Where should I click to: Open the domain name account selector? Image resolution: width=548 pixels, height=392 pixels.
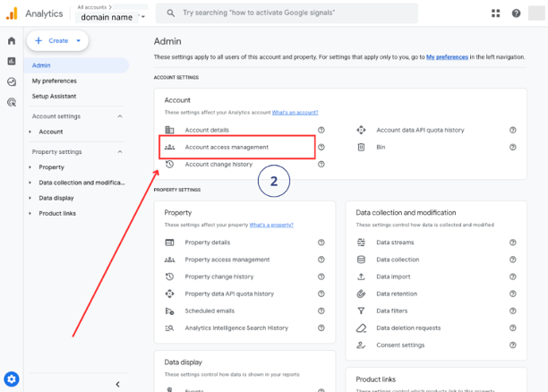[x=111, y=17]
